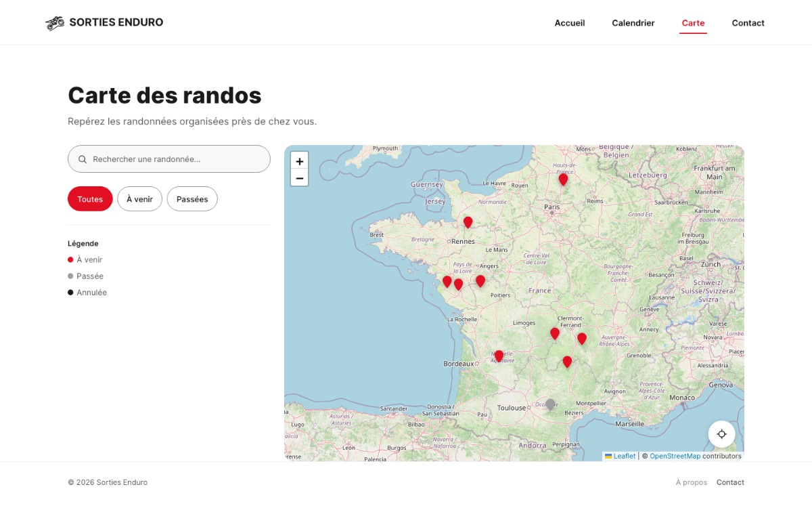Go to the Calendrier page
Viewport: 812px width, 508px height.
pos(633,23)
